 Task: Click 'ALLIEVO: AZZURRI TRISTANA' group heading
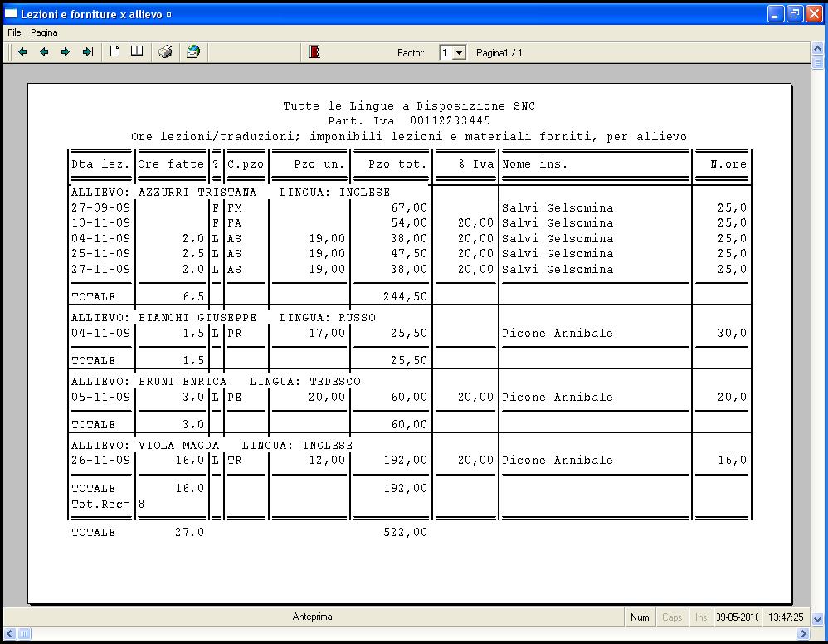163,193
